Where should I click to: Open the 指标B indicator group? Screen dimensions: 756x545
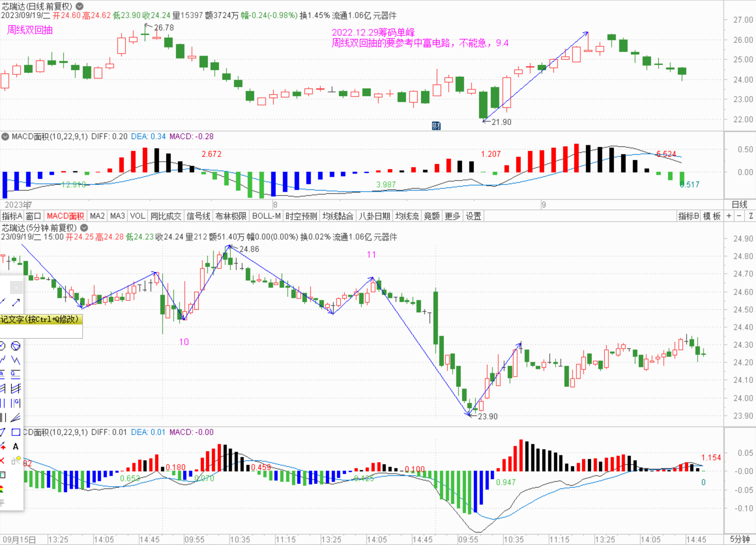point(689,216)
